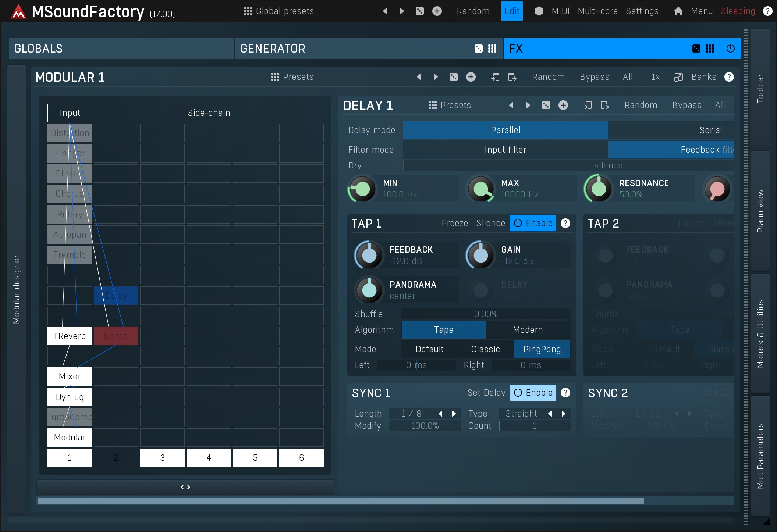Toggle Tap 1 Enable button
The height and width of the screenshot is (532, 777).
pyautogui.click(x=533, y=223)
